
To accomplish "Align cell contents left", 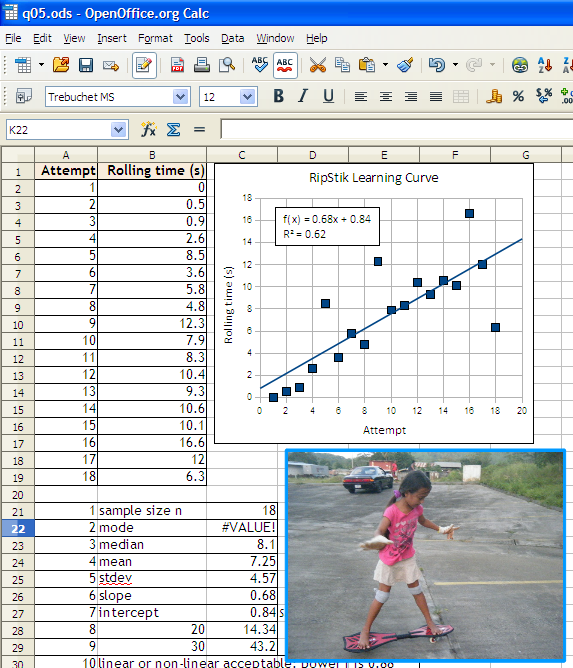I will [x=361, y=97].
